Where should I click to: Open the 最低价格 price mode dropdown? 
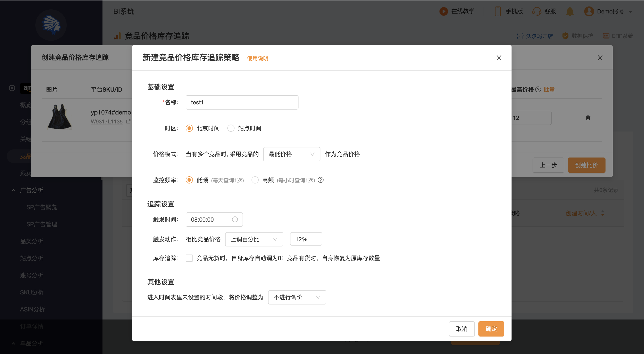tap(292, 154)
